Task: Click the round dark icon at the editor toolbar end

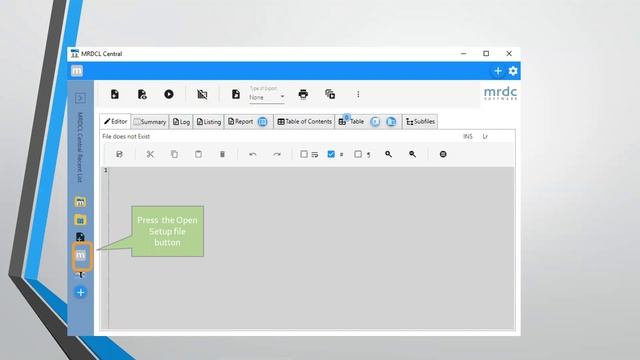Action: coord(443,154)
